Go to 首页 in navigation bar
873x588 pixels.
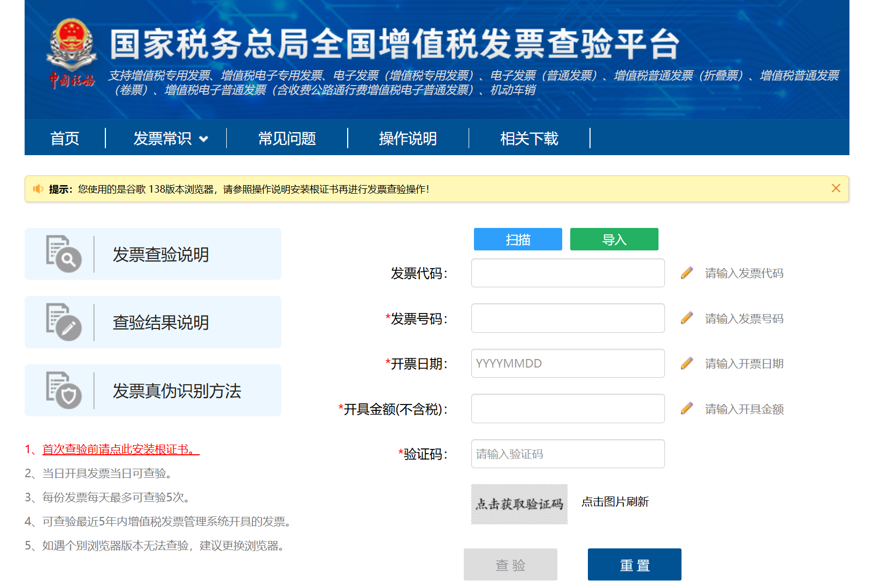coord(65,139)
